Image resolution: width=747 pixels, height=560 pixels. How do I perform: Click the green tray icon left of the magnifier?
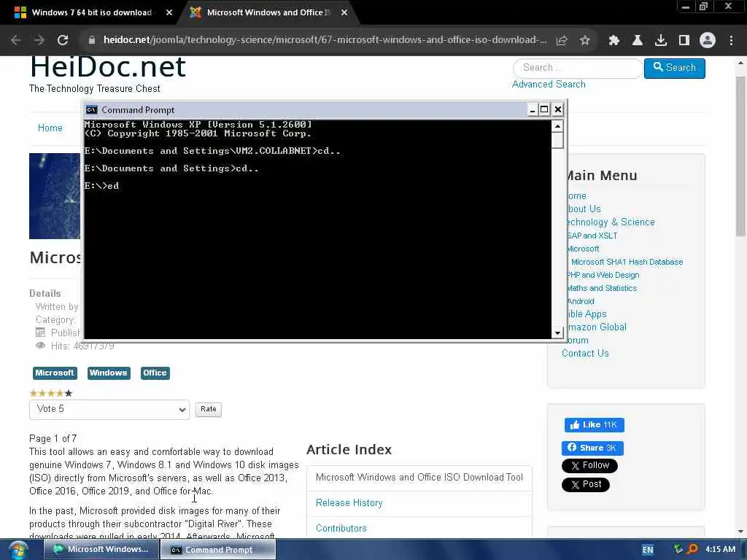tap(678, 549)
